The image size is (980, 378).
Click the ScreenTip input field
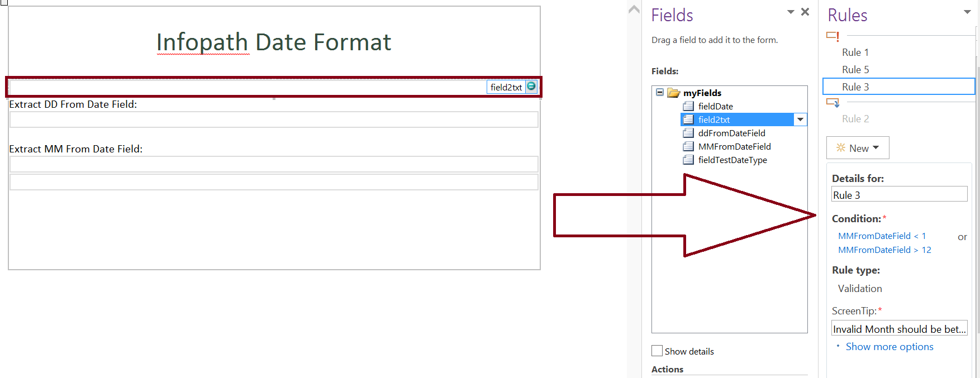pos(899,328)
